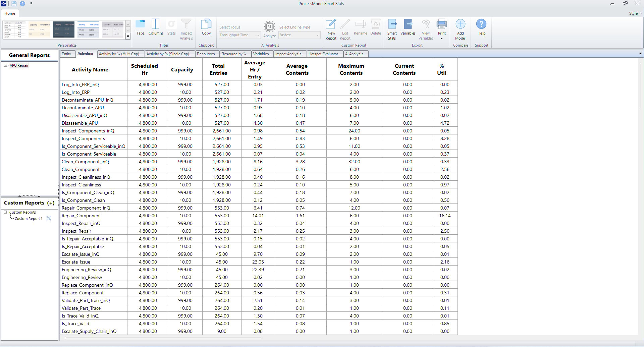Delete Custom Report 1 with X icon
Image resolution: width=644 pixels, height=347 pixels.
[49, 218]
